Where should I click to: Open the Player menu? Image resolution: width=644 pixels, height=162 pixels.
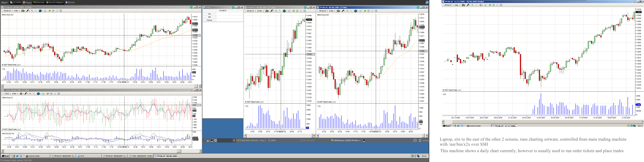click(x=4, y=2)
